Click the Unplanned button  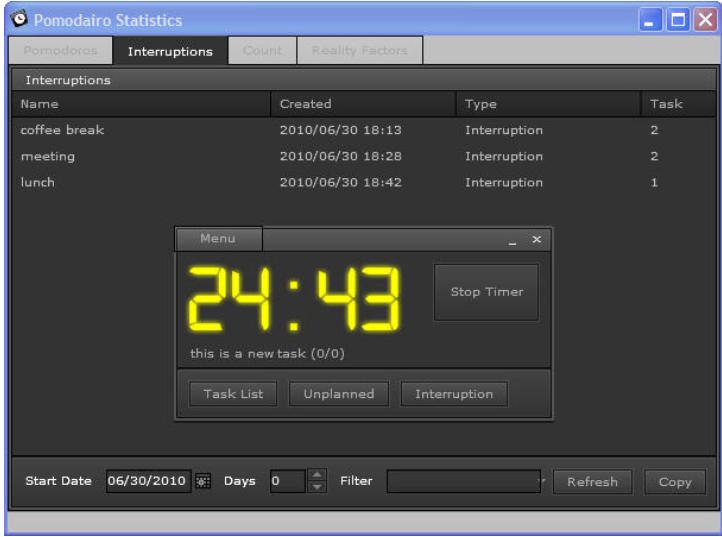[339, 394]
